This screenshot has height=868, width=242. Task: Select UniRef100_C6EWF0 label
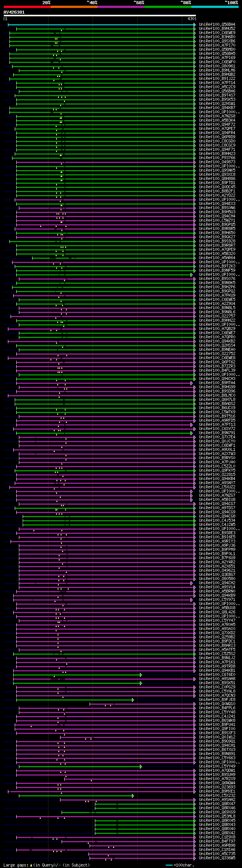pos(217,62)
